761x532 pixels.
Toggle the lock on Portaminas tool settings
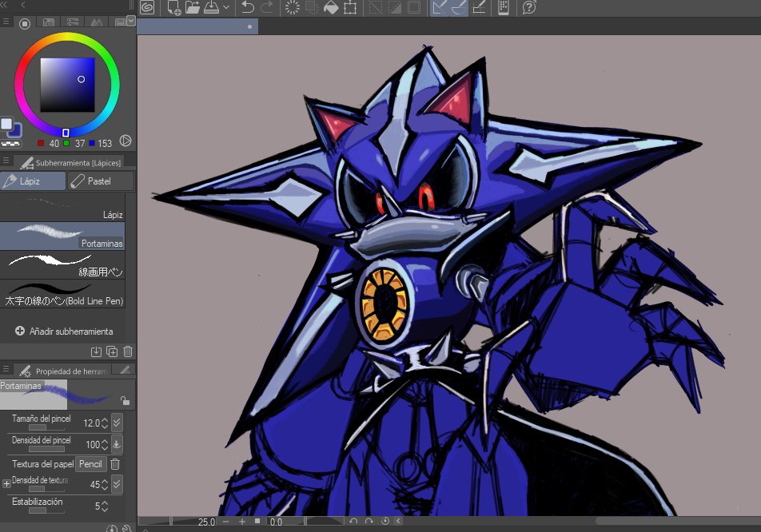coord(126,400)
